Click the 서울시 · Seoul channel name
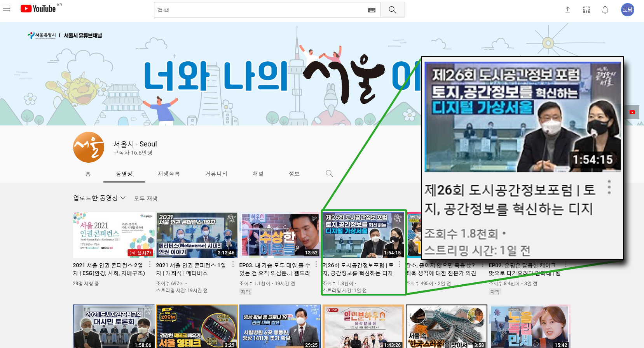 point(135,144)
